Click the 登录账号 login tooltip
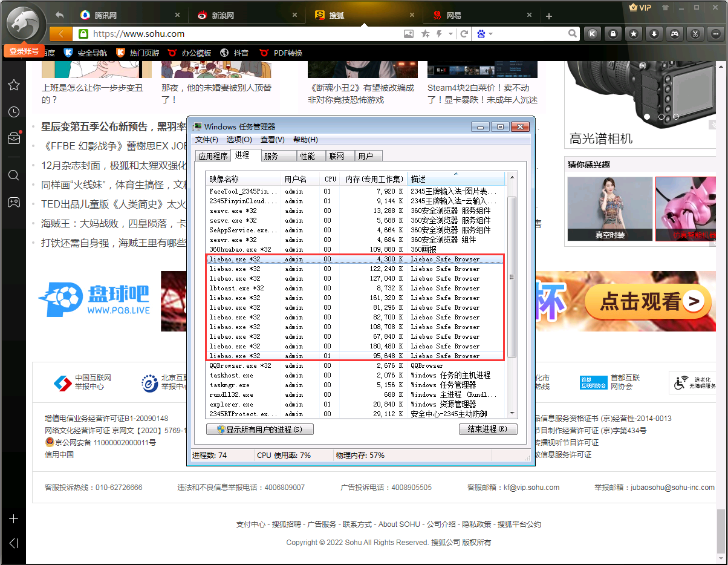 (x=24, y=51)
